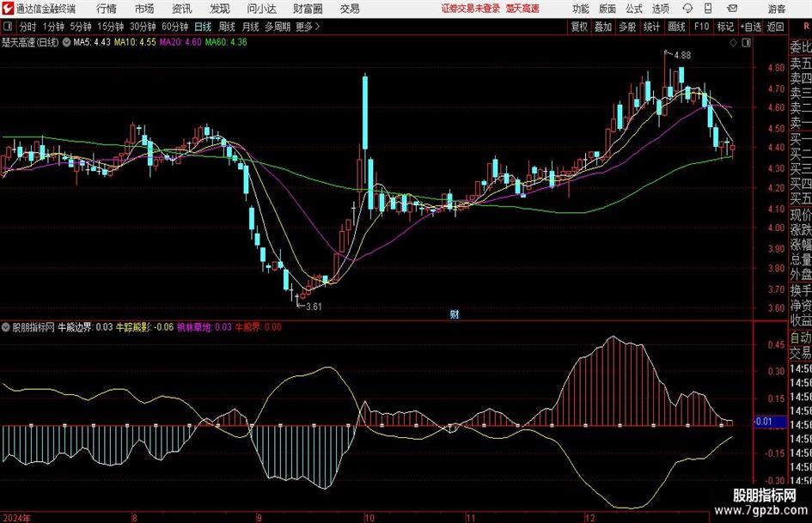Image resolution: width=812 pixels, height=523 pixels.
Task: Open the 财富圈 menu
Action: [x=308, y=9]
